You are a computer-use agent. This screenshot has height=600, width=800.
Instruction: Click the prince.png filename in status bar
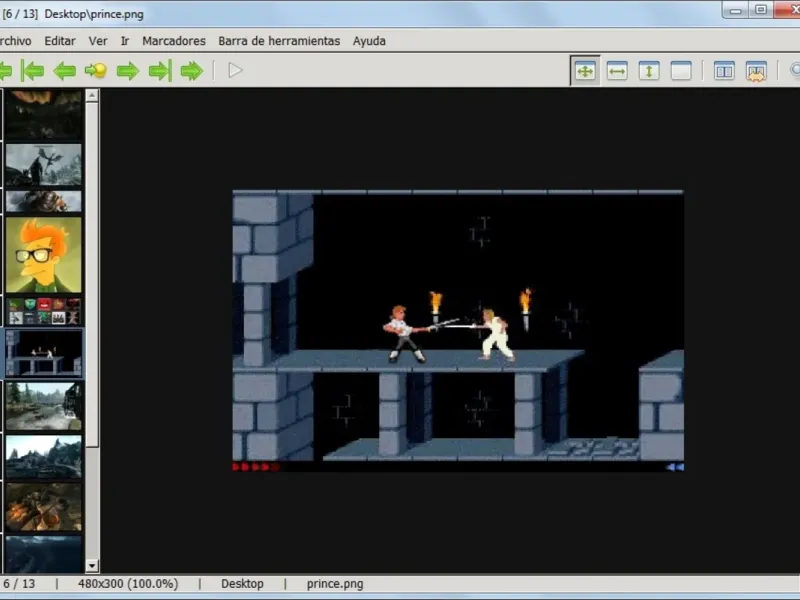tap(335, 584)
